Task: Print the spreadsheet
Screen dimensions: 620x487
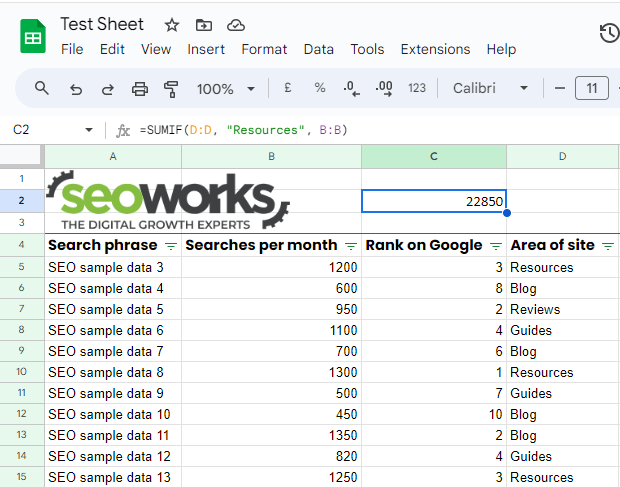Action: click(140, 89)
